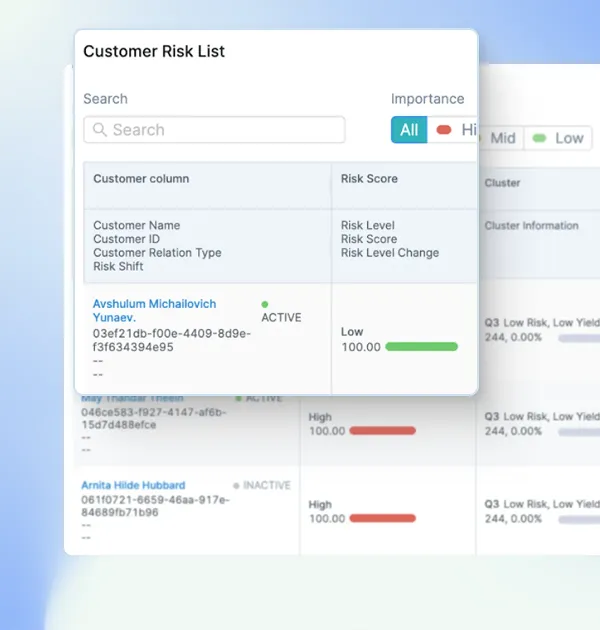Click ID 061f0721-6659-46aa-917e-84689fb71b96
Screen dimensions: 600x630
click(155, 506)
